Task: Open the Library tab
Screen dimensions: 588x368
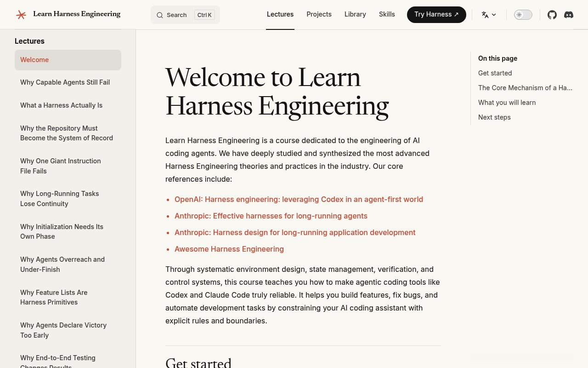Action: pyautogui.click(x=355, y=14)
